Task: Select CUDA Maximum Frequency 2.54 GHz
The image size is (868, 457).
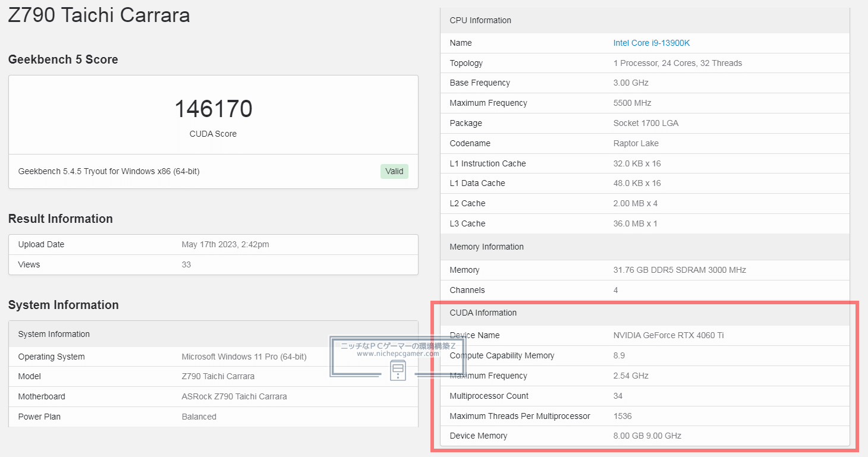Action: tap(631, 376)
